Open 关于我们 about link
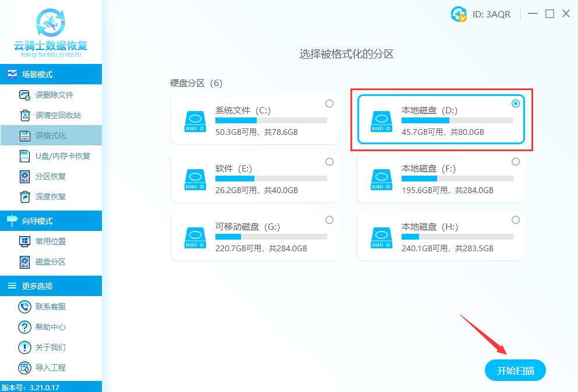Viewport: 578px width, 392px height. 51,347
